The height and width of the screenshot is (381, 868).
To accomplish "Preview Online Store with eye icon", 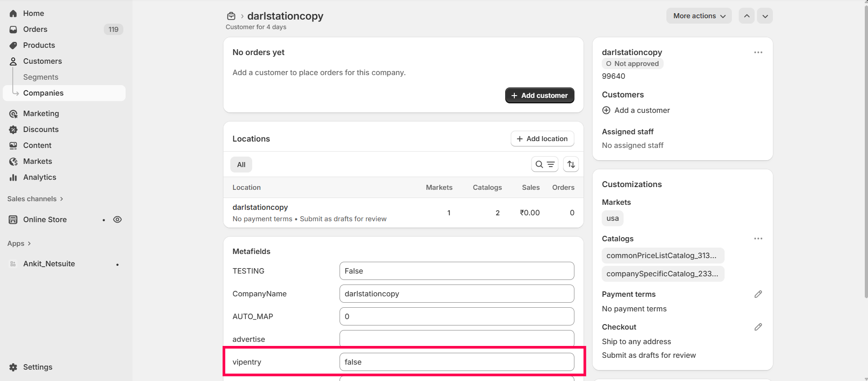I will tap(117, 219).
